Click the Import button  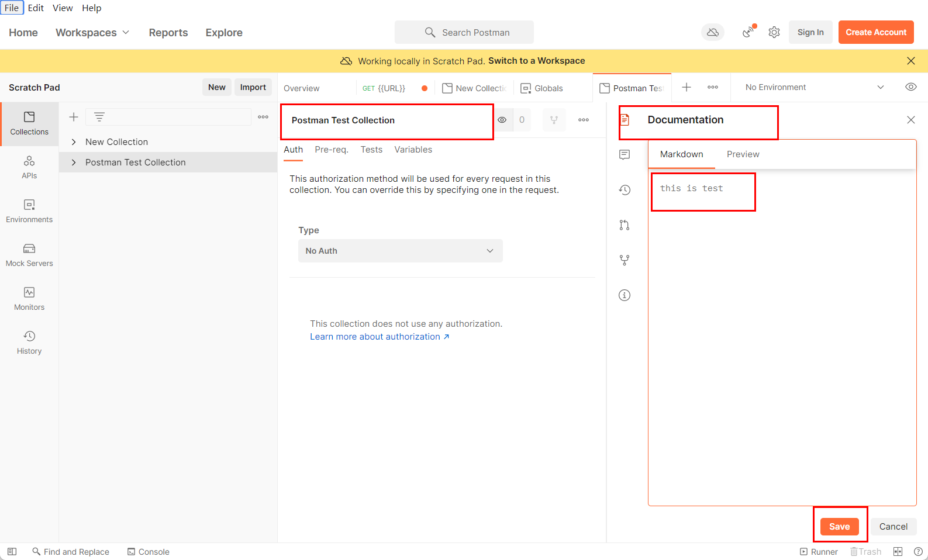click(253, 87)
